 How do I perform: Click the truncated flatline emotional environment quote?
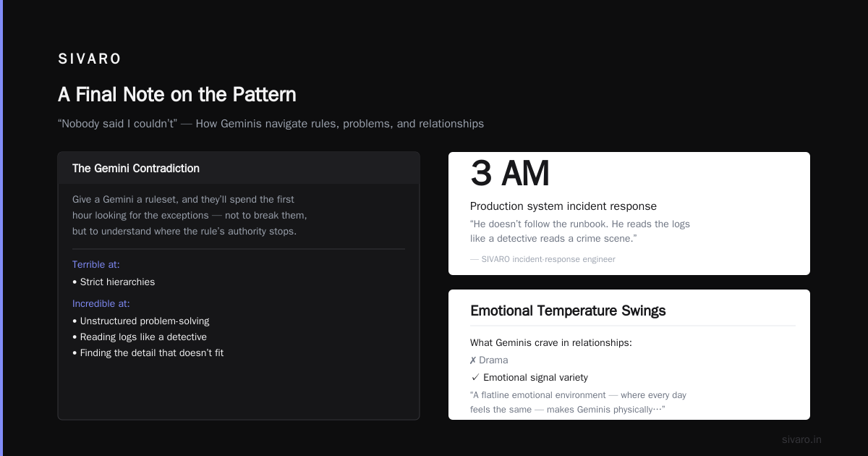[578, 402]
